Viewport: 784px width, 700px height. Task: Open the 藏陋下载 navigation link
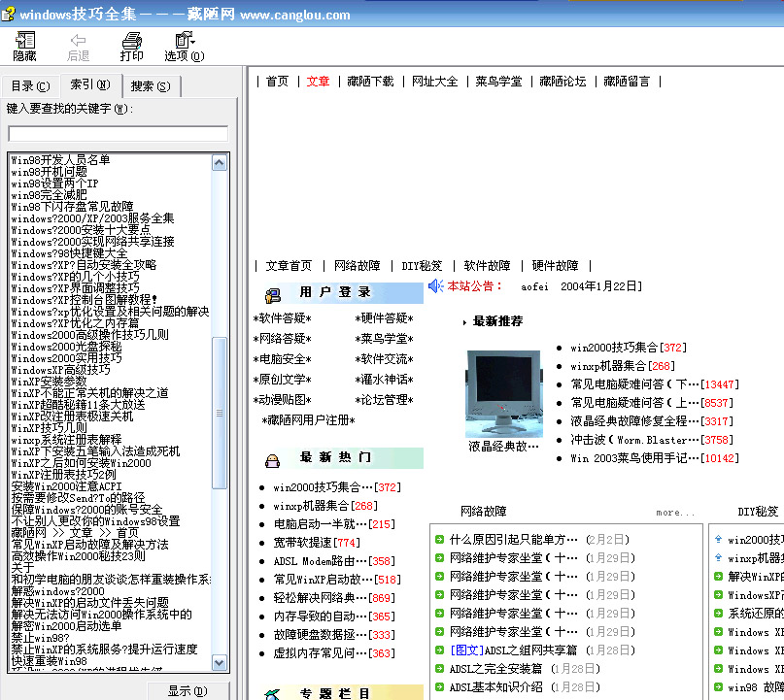coord(370,82)
